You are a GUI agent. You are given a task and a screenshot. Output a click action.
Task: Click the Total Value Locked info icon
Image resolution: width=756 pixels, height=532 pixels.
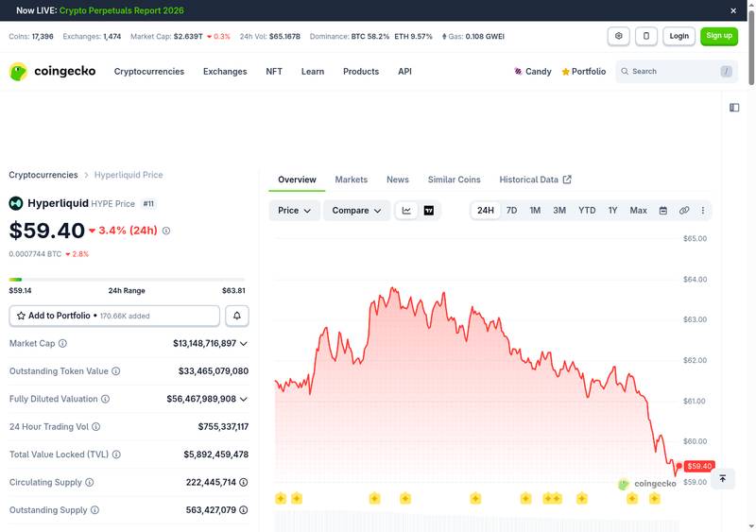[x=116, y=455]
